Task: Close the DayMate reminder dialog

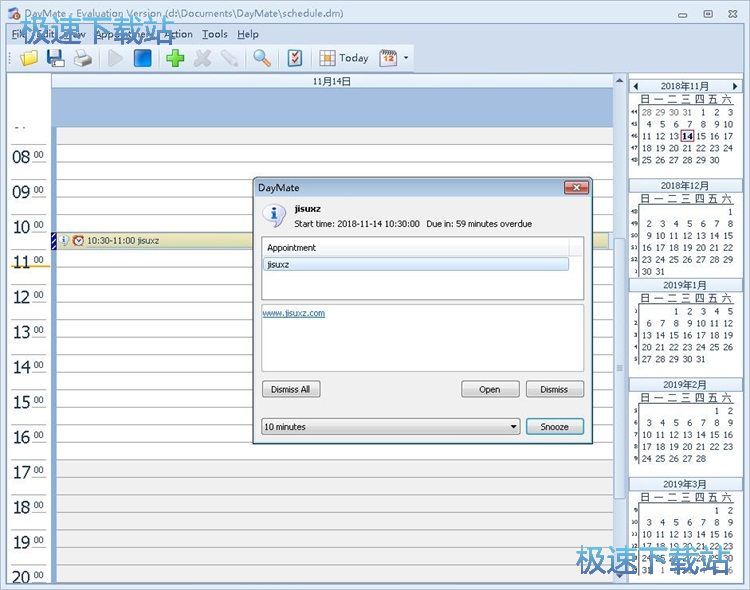Action: pos(576,188)
